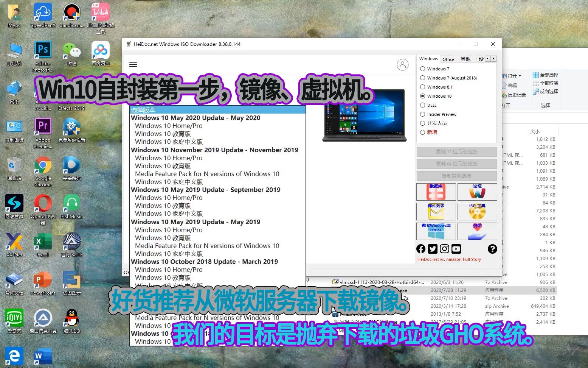Select the 649,404 KB zip Archive row
Screen dimensions: 588x368
[x=444, y=306]
